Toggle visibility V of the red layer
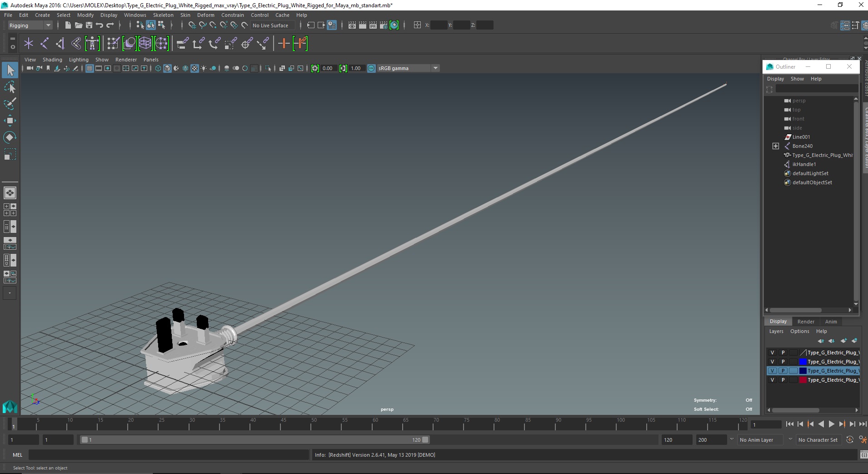The image size is (868, 474). coord(772,380)
